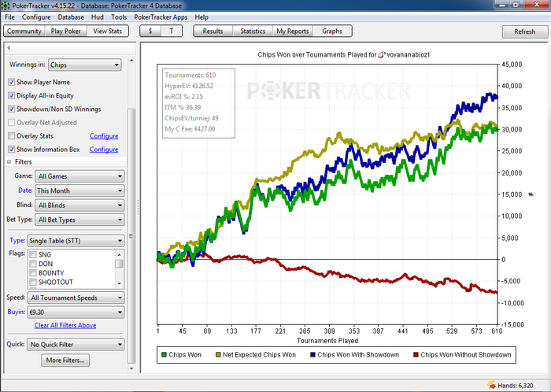The height and width of the screenshot is (392, 551).
Task: Click Configure link next to Show Information Box
Action: (x=104, y=150)
